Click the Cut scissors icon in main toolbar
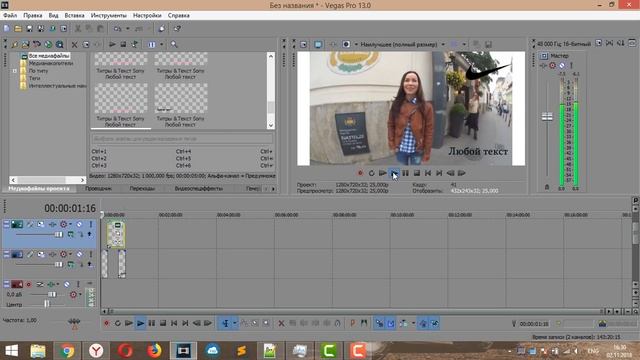 tap(78, 29)
